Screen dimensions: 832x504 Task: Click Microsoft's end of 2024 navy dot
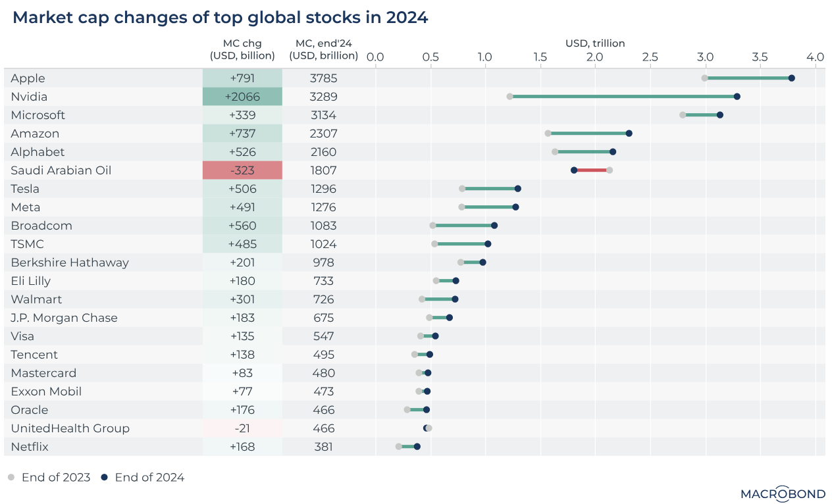[719, 115]
